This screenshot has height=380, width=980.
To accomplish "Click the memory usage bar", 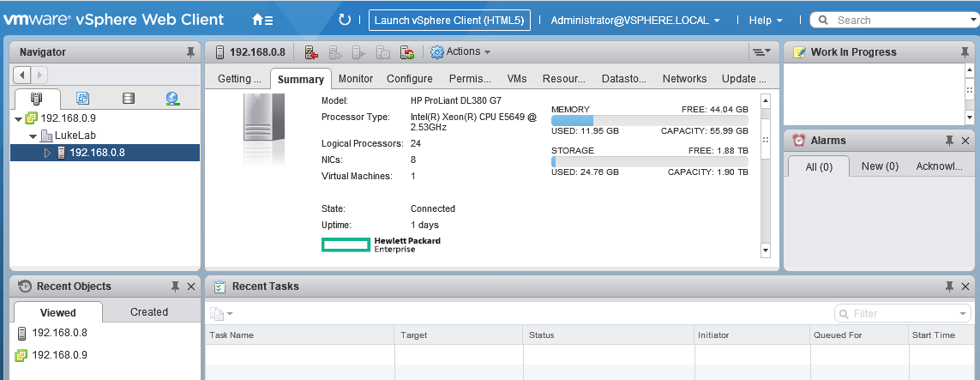I will point(649,121).
